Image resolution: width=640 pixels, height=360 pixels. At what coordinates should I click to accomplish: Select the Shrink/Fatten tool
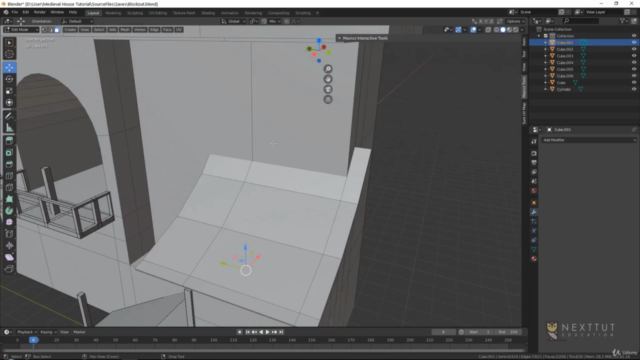[9, 245]
